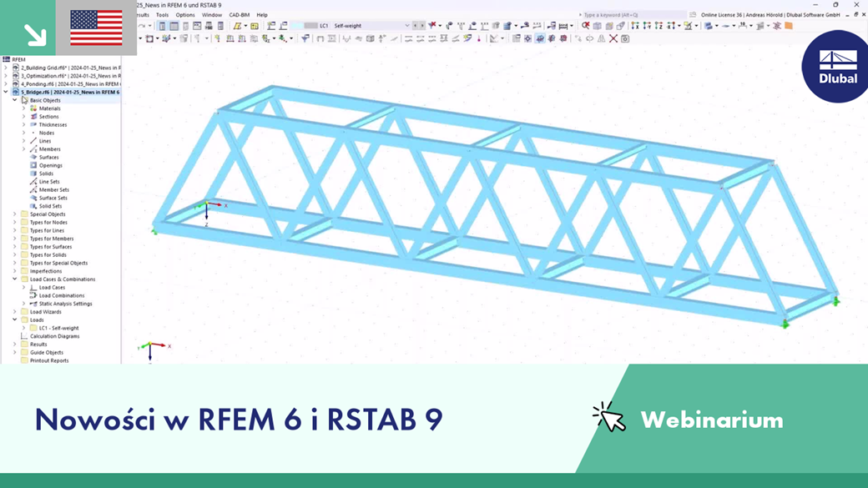The image size is (868, 488).
Task: Click the Load Combinations icon in tree
Action: click(x=33, y=295)
